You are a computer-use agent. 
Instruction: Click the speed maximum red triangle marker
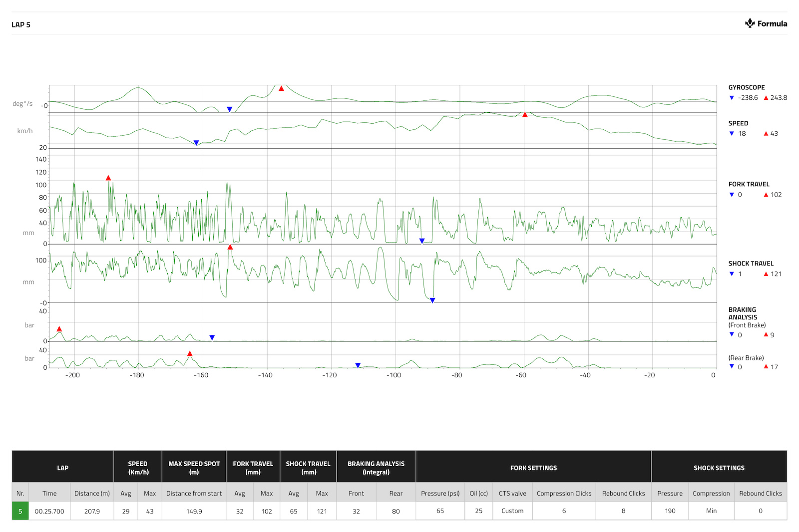(525, 115)
